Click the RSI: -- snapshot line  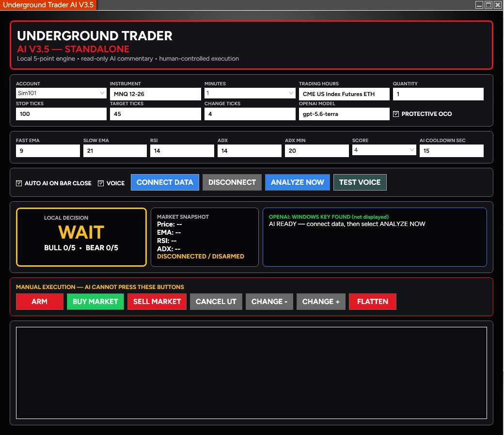click(167, 241)
